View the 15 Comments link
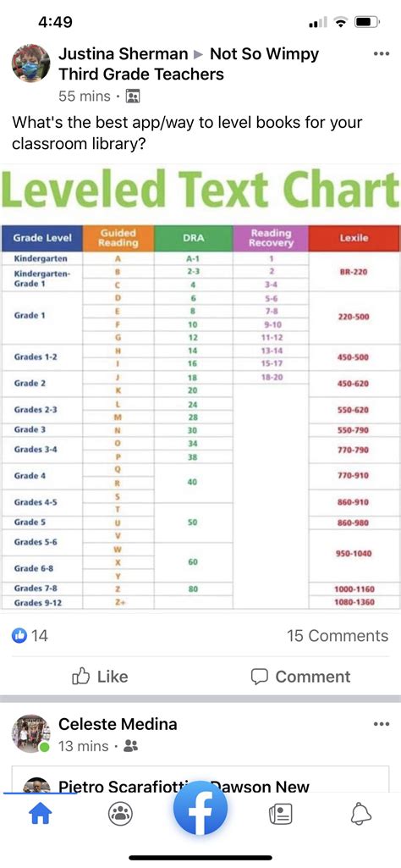The width and height of the screenshot is (401, 868). pos(338,635)
